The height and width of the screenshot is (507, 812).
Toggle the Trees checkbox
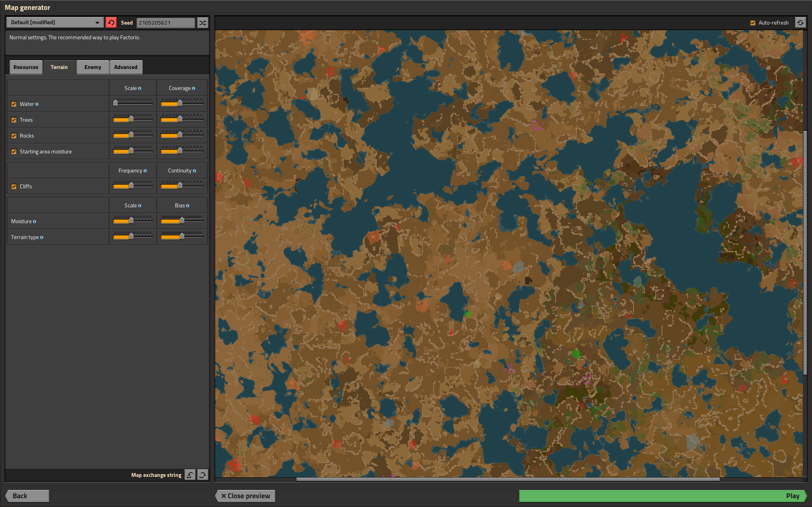(x=14, y=120)
